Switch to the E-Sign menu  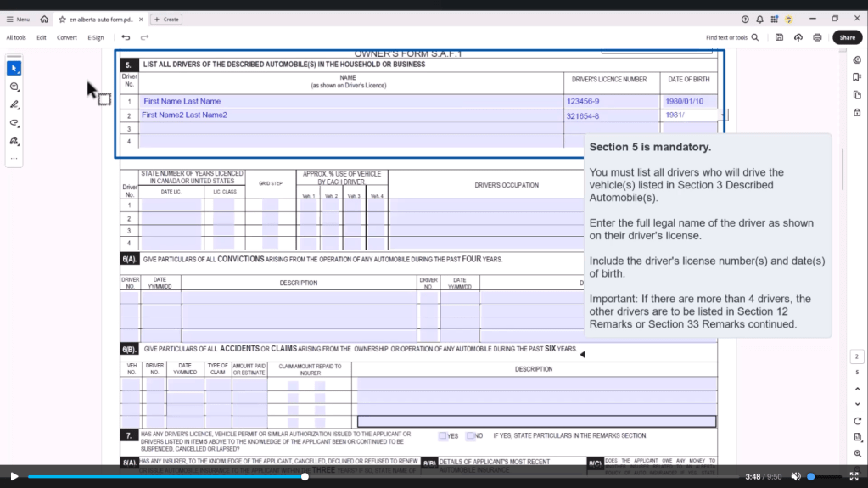tap(95, 37)
